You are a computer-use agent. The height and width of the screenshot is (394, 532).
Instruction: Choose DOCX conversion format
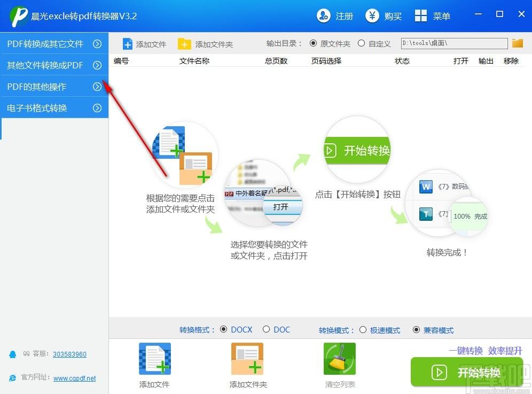223,329
